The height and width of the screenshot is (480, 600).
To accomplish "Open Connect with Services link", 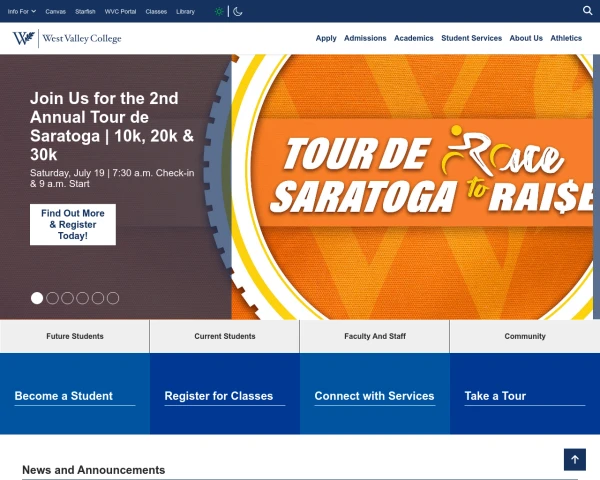I will click(374, 396).
